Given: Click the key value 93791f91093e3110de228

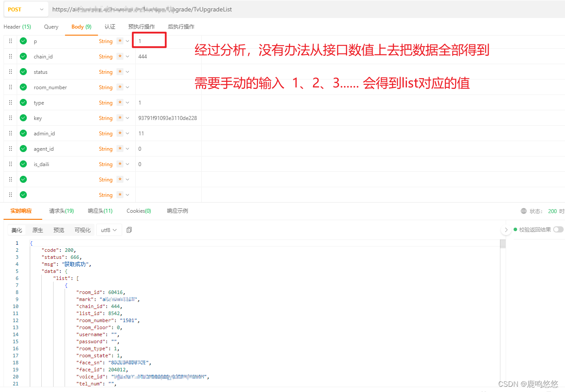Looking at the screenshot, I should click(167, 118).
